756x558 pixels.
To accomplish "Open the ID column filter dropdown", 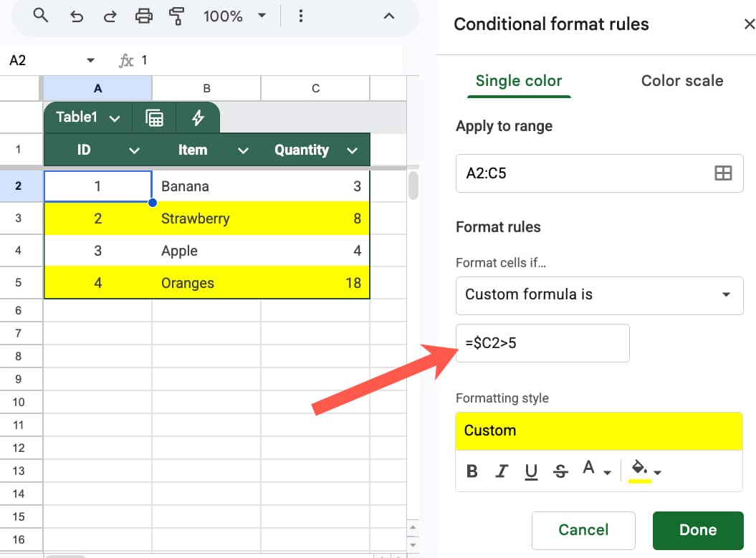I will 134,151.
